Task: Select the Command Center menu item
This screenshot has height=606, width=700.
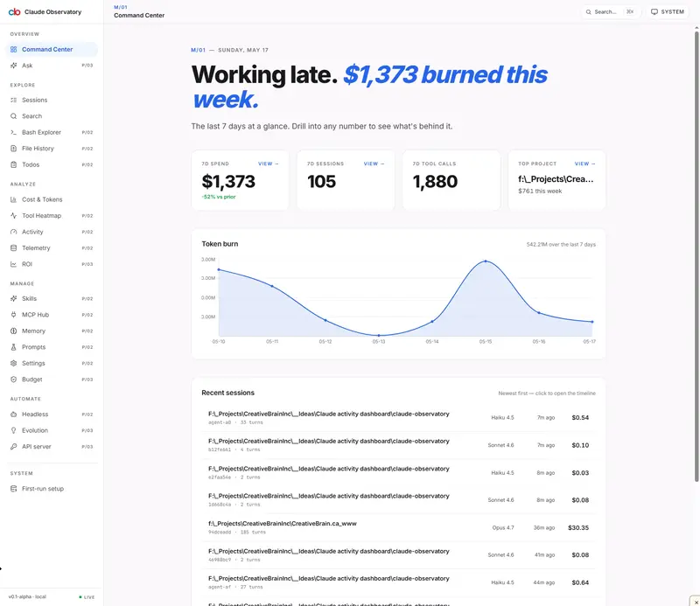Action: 52,50
